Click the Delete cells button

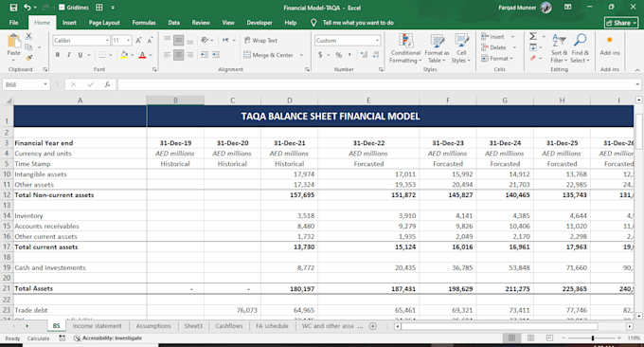494,47
